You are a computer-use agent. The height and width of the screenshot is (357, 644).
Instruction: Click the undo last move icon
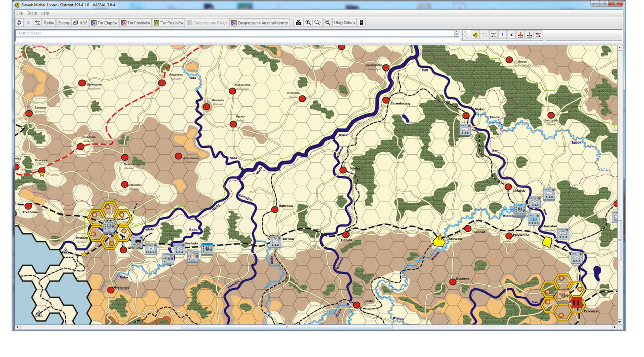tap(19, 23)
